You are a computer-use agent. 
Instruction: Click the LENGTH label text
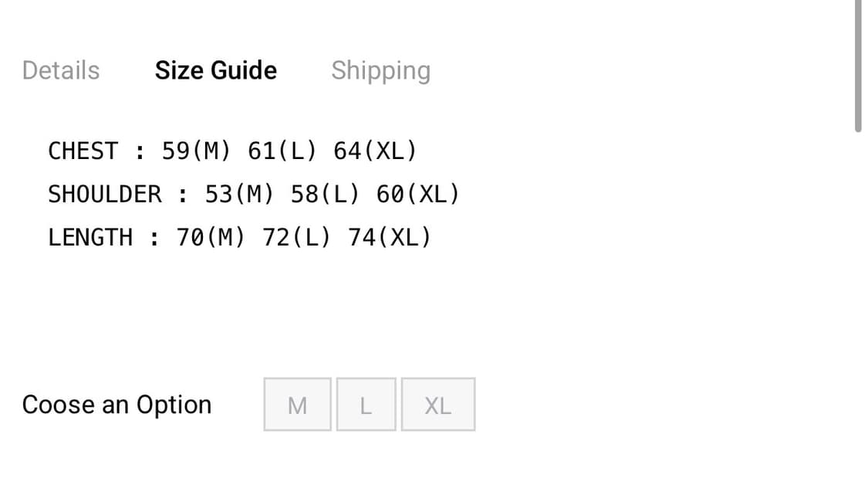[90, 237]
